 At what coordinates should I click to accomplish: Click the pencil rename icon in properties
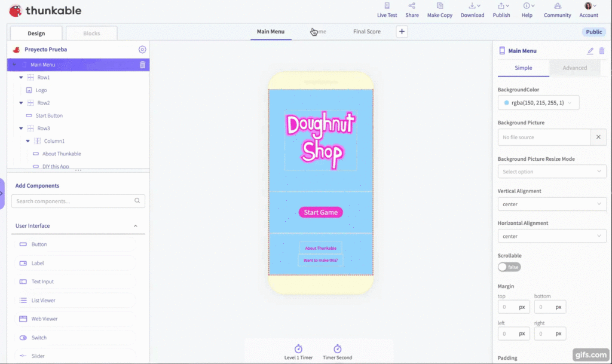pyautogui.click(x=590, y=51)
